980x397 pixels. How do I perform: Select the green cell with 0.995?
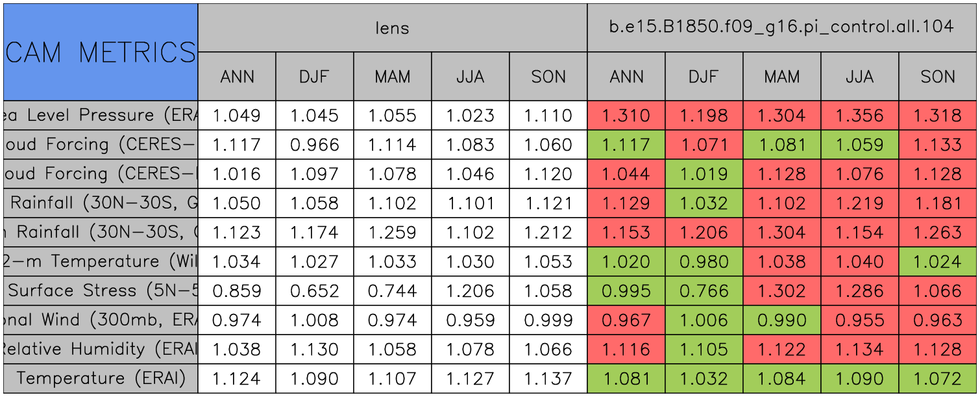[626, 290]
